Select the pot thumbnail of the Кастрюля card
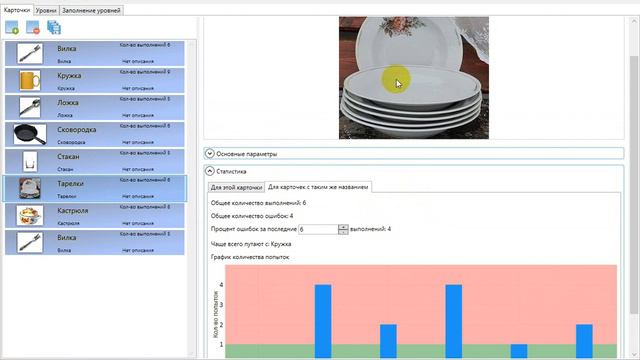 pyautogui.click(x=29, y=215)
